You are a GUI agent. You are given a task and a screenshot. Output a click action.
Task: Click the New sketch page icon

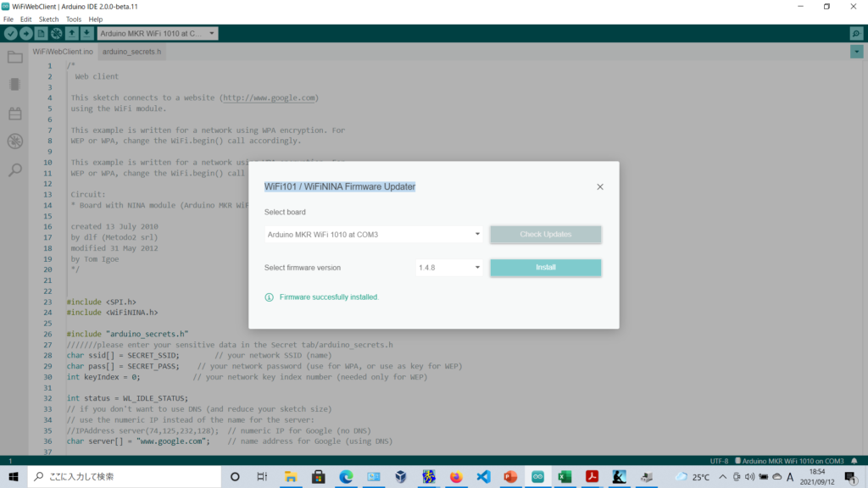(x=41, y=34)
